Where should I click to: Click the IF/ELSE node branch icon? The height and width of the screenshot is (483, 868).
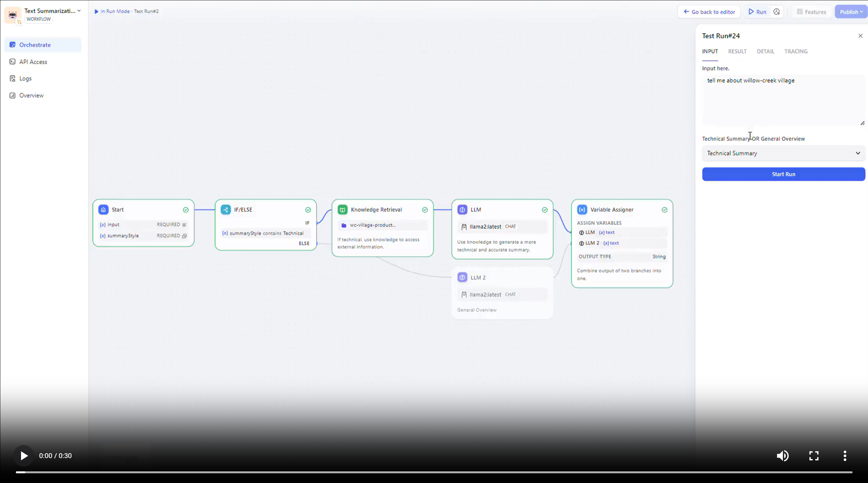pyautogui.click(x=226, y=210)
